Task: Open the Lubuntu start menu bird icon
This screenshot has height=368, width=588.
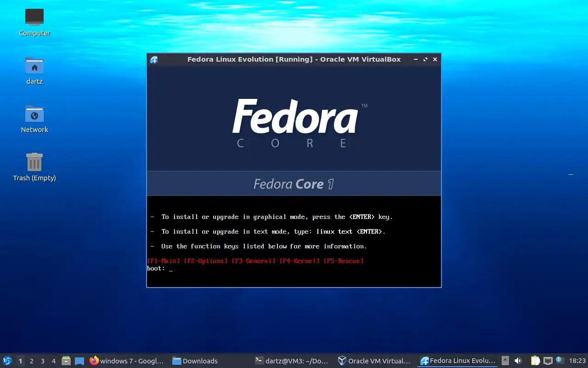Action: (7, 361)
